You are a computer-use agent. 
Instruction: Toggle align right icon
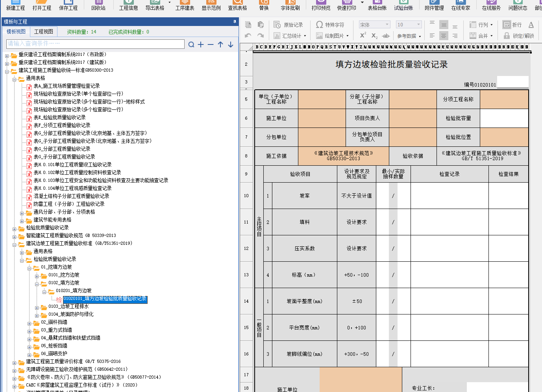click(455, 35)
